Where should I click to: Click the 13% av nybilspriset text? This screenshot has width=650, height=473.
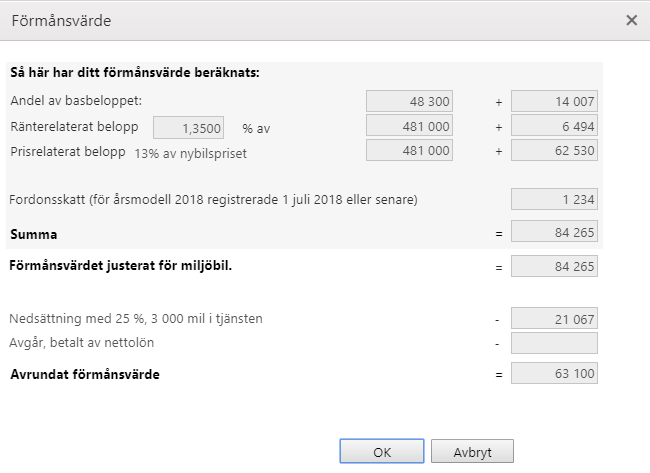point(190,153)
